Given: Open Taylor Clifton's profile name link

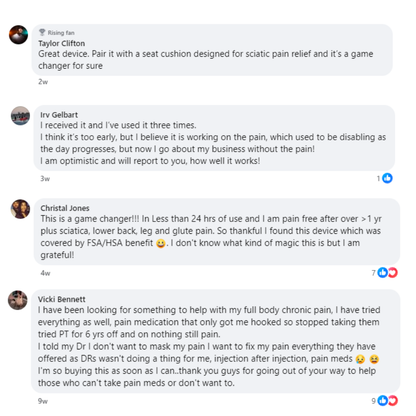Looking at the screenshot, I should 62,43.
